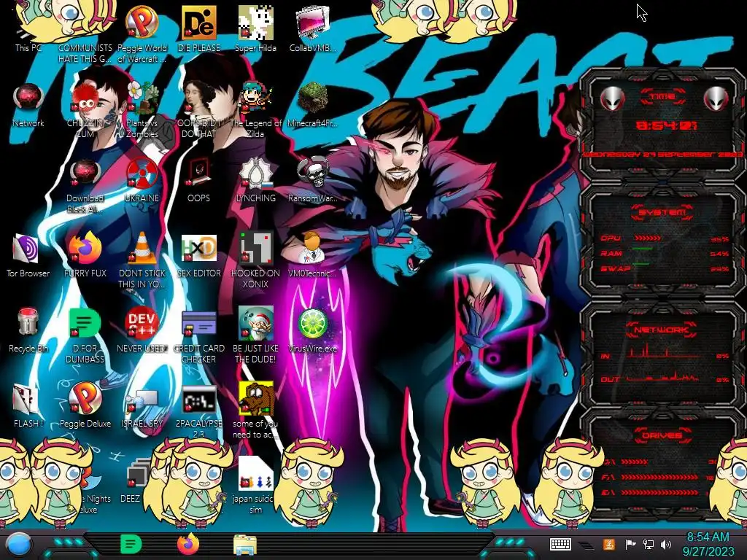This screenshot has height=560, width=747.
Task: Click the DRIVES widget header
Action: tap(662, 435)
